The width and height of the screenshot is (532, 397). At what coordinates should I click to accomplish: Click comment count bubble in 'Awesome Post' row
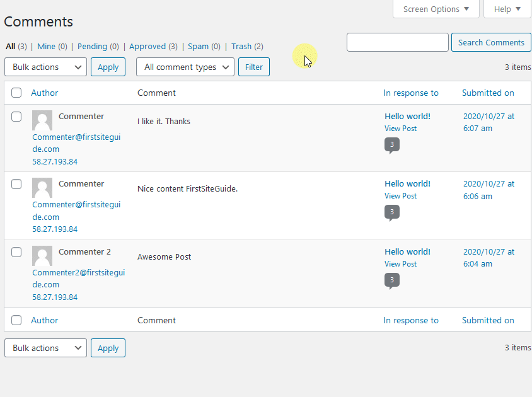[391, 280]
